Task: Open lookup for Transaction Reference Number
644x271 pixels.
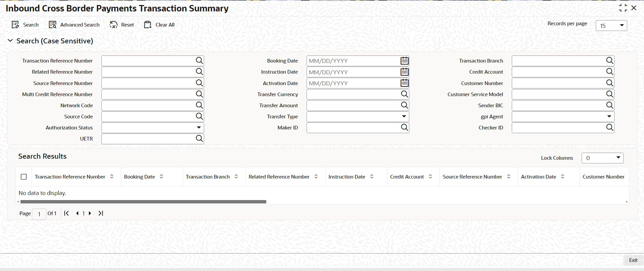Action: coord(199,61)
